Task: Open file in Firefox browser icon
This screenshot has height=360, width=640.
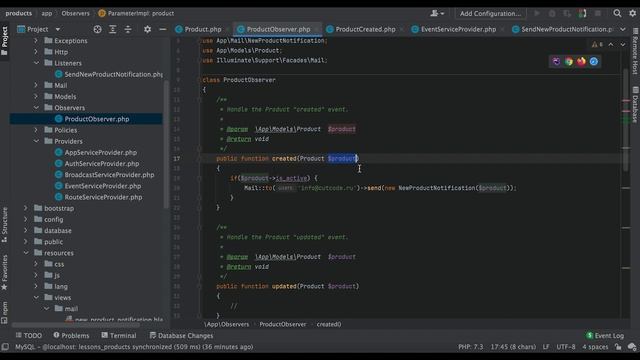Action: [581, 62]
